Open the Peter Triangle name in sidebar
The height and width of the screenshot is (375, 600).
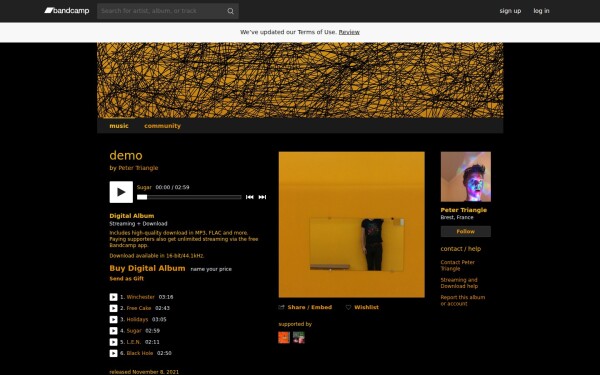coord(463,210)
